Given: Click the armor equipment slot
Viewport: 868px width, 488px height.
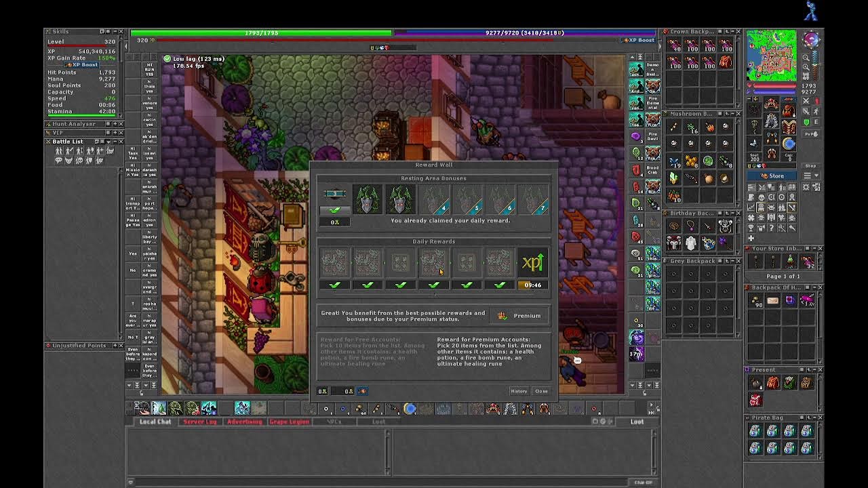Looking at the screenshot, I should click(771, 121).
